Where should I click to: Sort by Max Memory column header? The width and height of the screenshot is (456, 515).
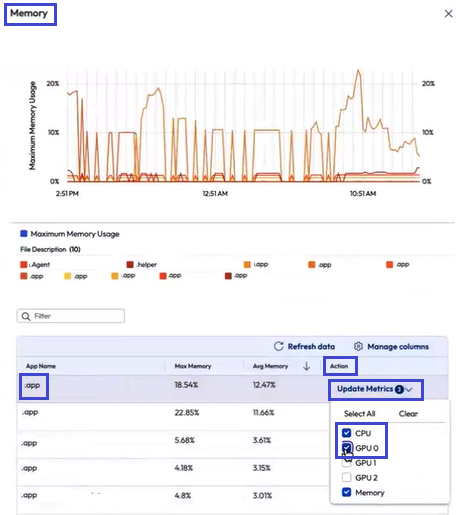(193, 366)
